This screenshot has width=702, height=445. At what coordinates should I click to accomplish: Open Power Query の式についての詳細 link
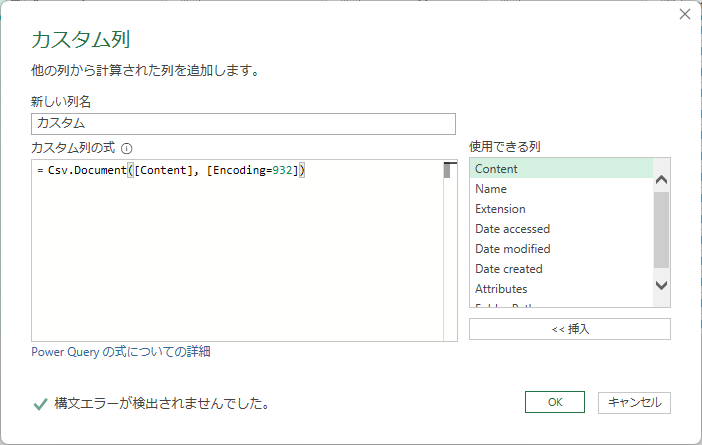tap(121, 352)
